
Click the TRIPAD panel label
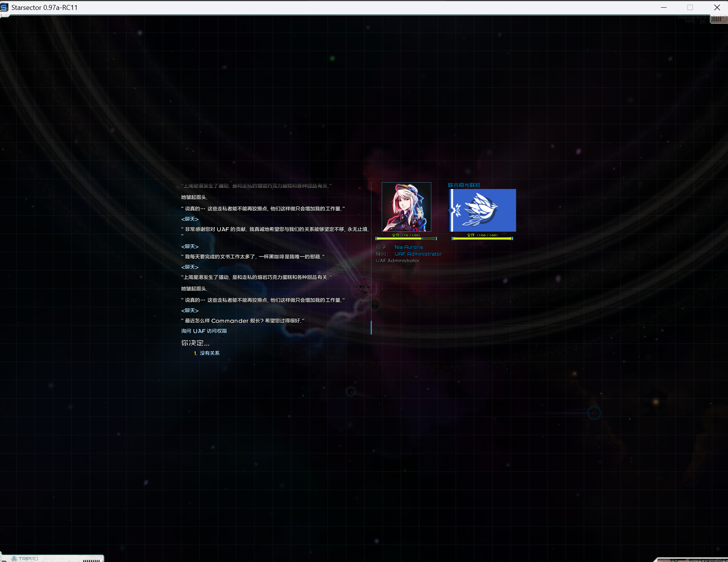point(28,559)
